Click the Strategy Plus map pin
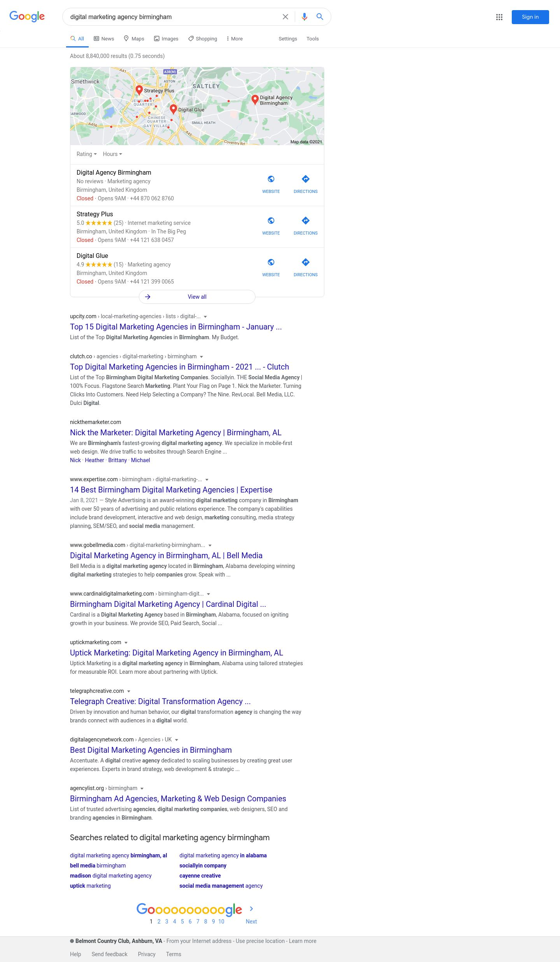Image resolution: width=560 pixels, height=962 pixels. coord(139,90)
